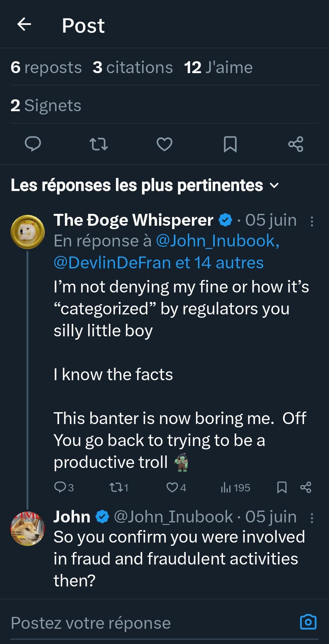
Task: Open camera from reply box
Action: tap(308, 622)
